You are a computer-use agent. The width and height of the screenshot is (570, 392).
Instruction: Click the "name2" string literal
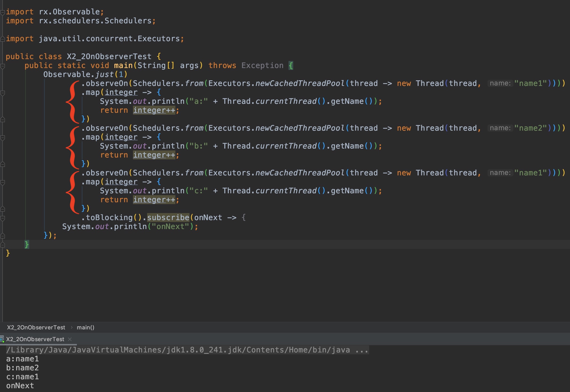[530, 128]
